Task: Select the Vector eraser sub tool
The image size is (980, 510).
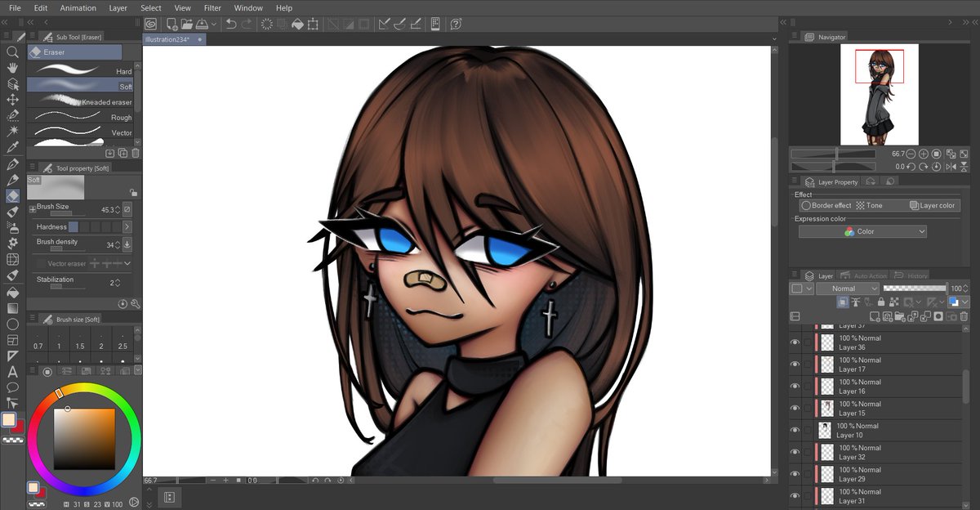Action: (x=80, y=132)
